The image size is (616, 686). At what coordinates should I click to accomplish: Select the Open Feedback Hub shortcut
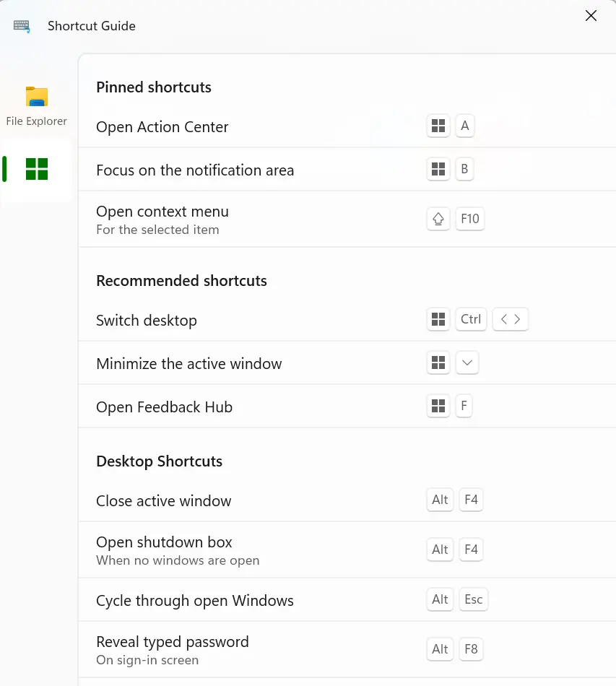347,407
